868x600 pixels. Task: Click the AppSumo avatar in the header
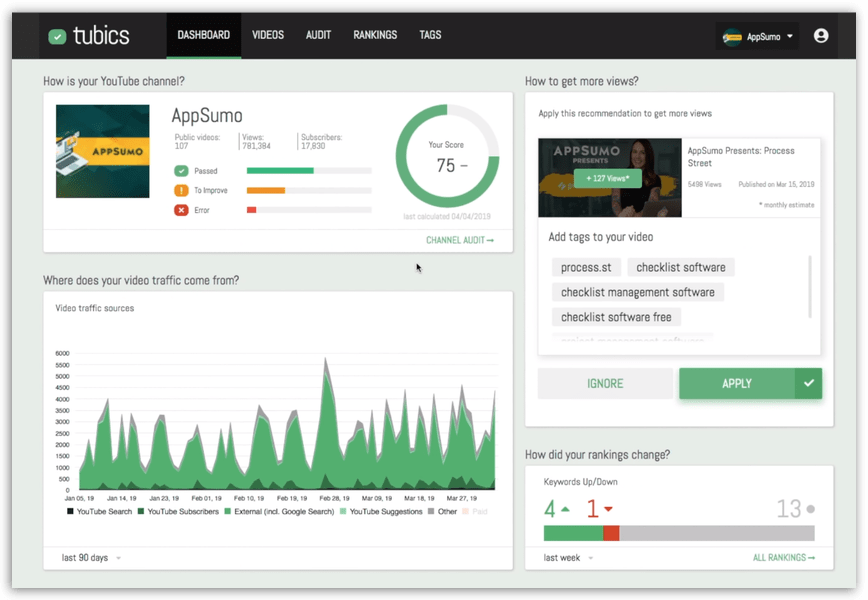click(730, 34)
